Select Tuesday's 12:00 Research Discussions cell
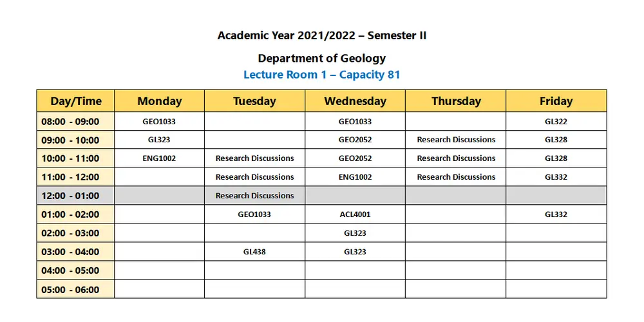 pos(254,196)
